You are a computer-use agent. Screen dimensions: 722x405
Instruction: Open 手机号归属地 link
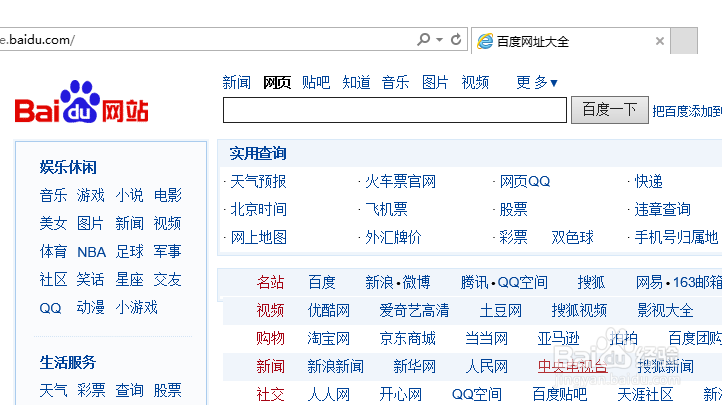click(x=676, y=238)
